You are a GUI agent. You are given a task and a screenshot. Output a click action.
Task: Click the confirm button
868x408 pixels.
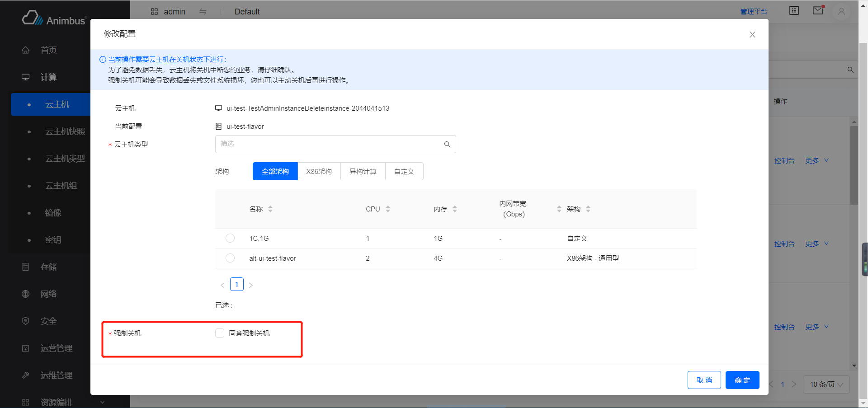coord(742,380)
